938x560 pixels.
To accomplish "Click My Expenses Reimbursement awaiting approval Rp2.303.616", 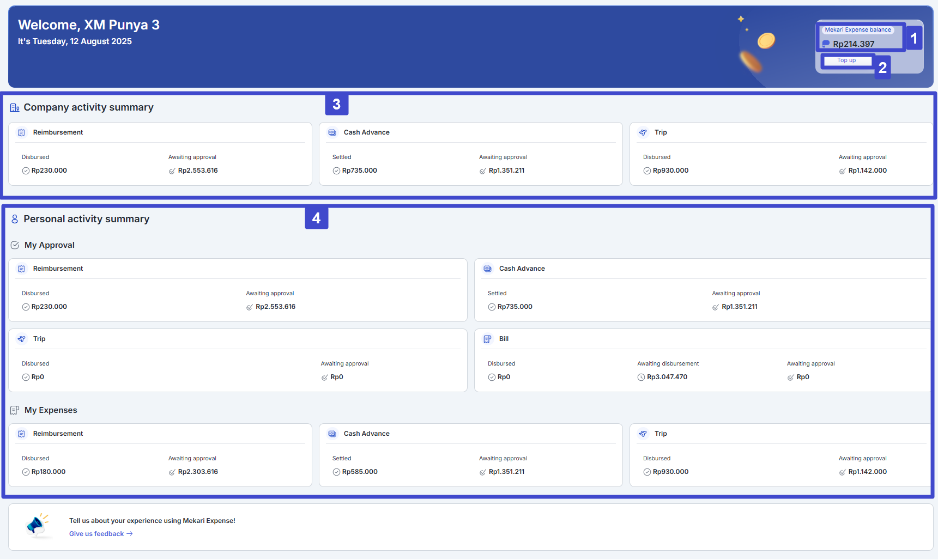I will click(x=197, y=472).
